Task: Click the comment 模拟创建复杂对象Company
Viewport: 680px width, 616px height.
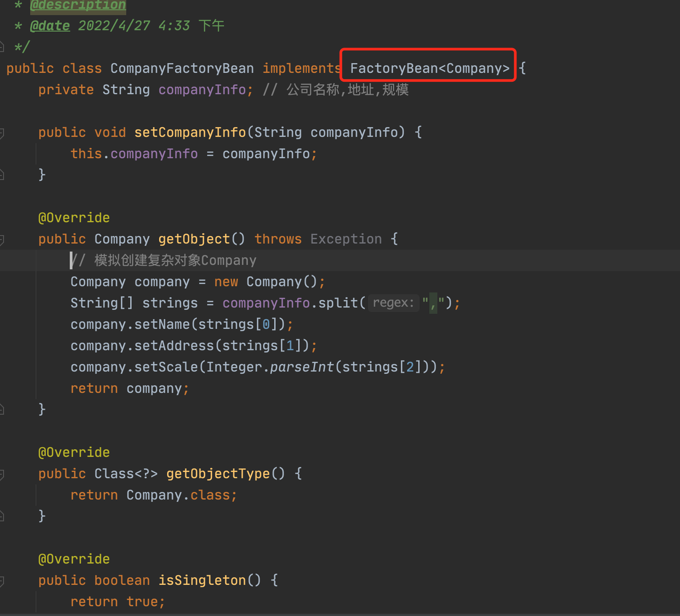Action: point(163,260)
